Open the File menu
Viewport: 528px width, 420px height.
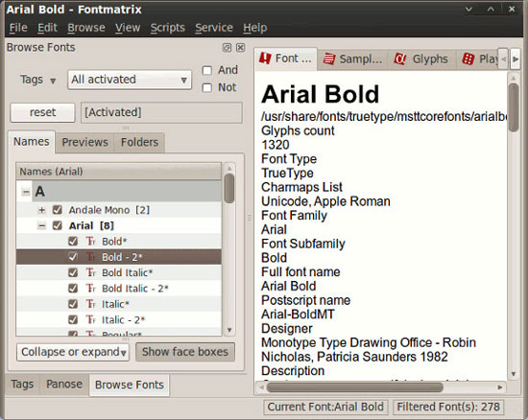pyautogui.click(x=18, y=28)
